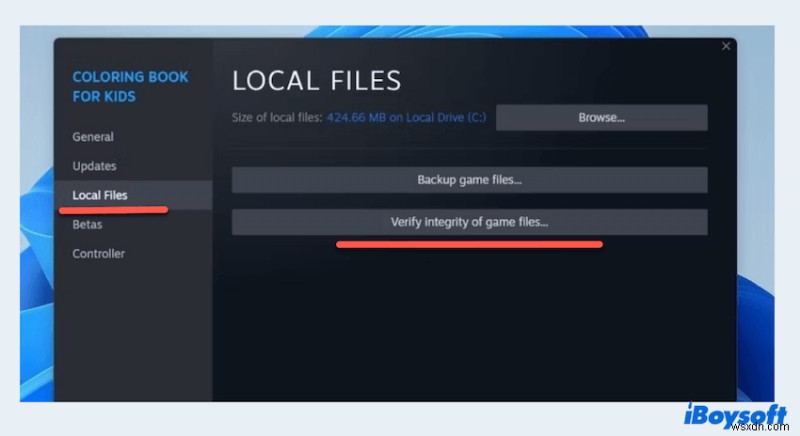
Task: Click Verify integrity of game files...
Action: (x=469, y=222)
